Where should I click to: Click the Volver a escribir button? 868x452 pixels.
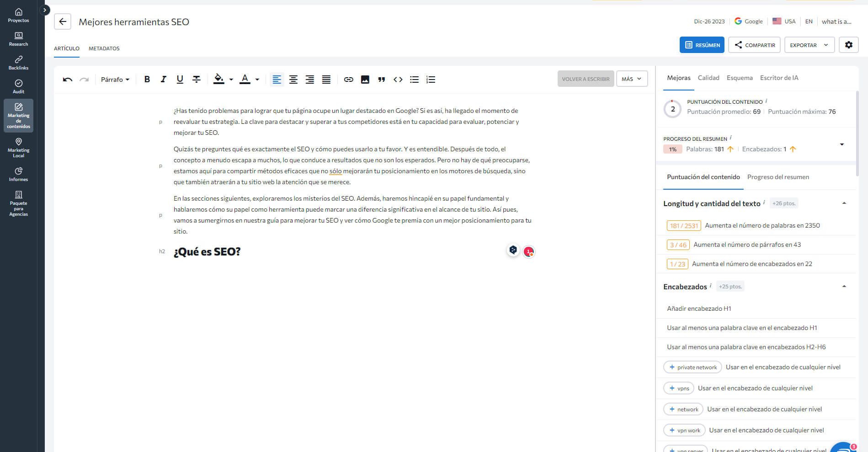click(586, 79)
